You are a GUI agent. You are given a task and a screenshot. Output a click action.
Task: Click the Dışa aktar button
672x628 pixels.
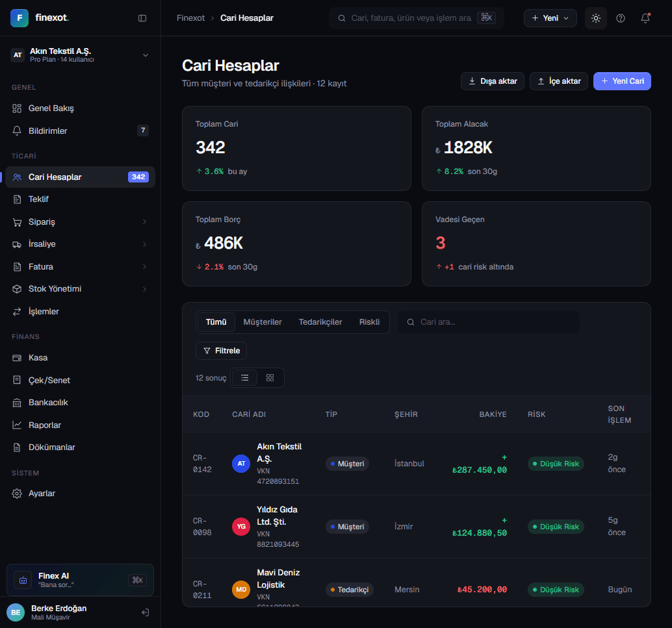click(493, 81)
